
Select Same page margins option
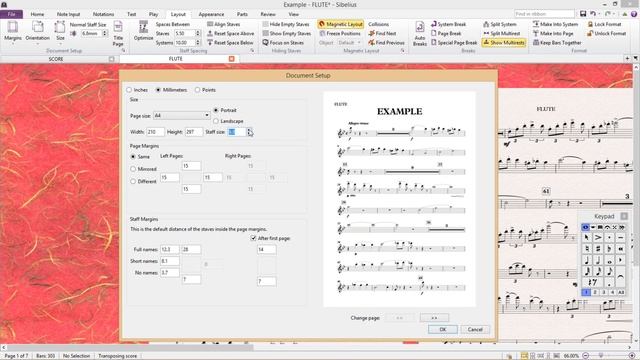[x=133, y=157]
